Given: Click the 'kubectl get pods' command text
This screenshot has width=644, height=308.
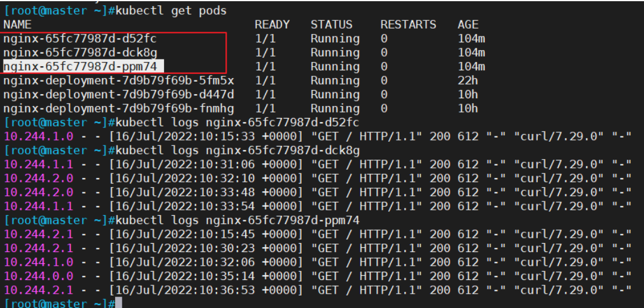Looking at the screenshot, I should click(171, 11).
